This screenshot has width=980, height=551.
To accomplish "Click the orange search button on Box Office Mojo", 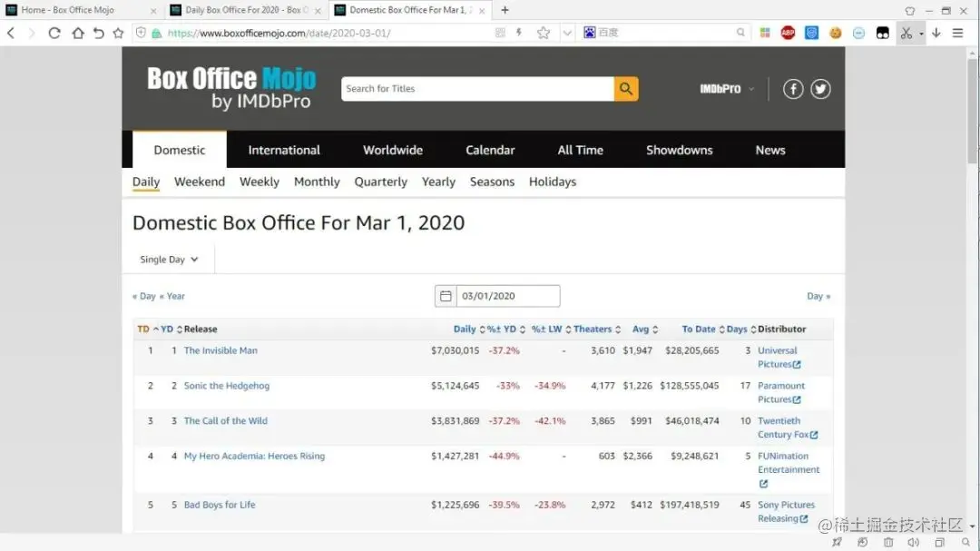I will [625, 89].
